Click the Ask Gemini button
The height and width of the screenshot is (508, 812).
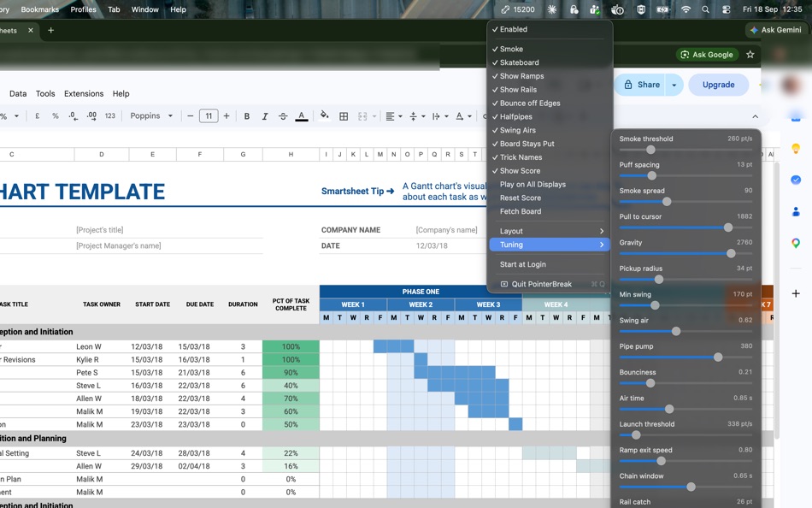(775, 30)
